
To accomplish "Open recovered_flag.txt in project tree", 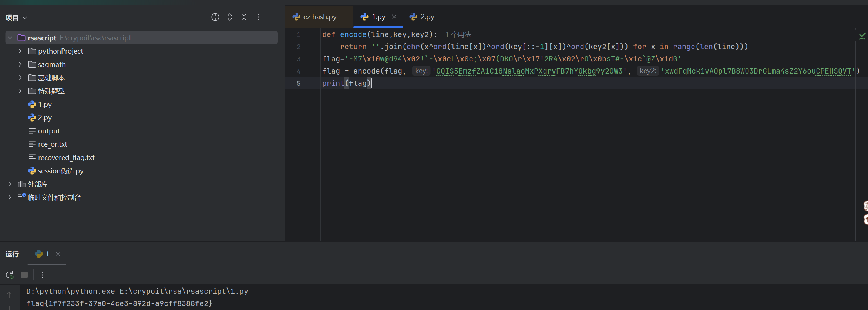I will click(66, 157).
